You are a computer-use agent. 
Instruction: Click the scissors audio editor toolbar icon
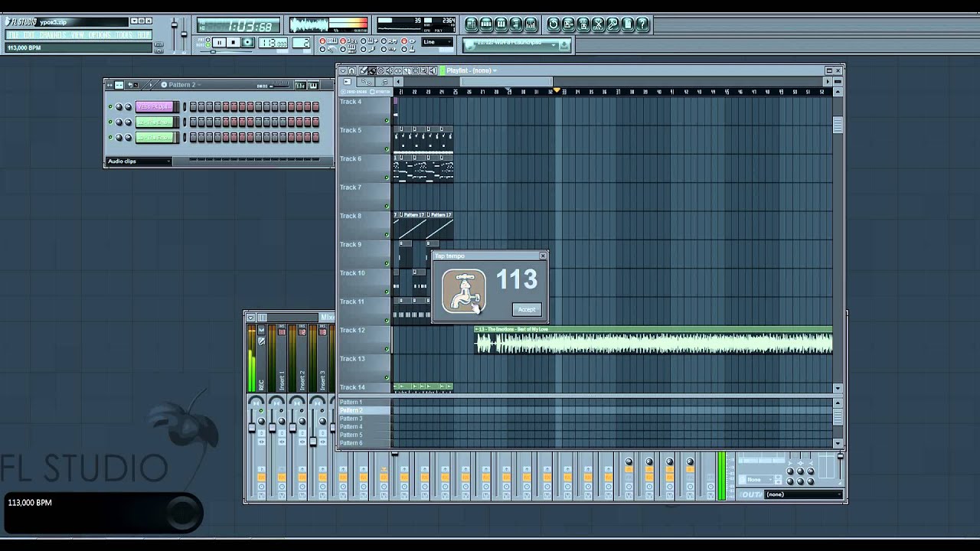598,24
